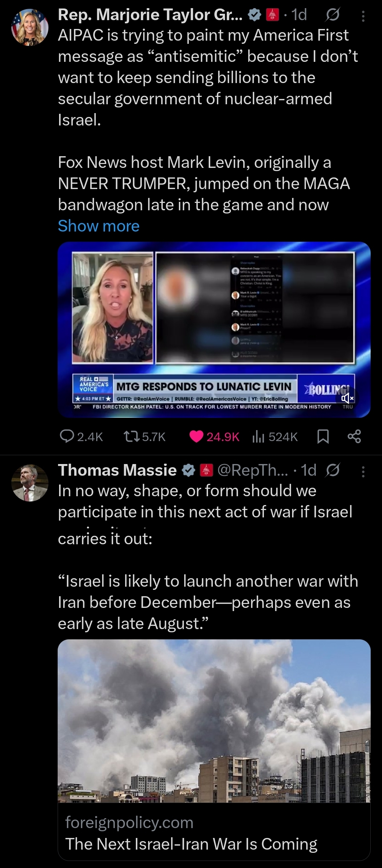Image resolution: width=382 pixels, height=868 pixels.
Task: Tap the Grok icon on Greene's post
Action: [332, 15]
